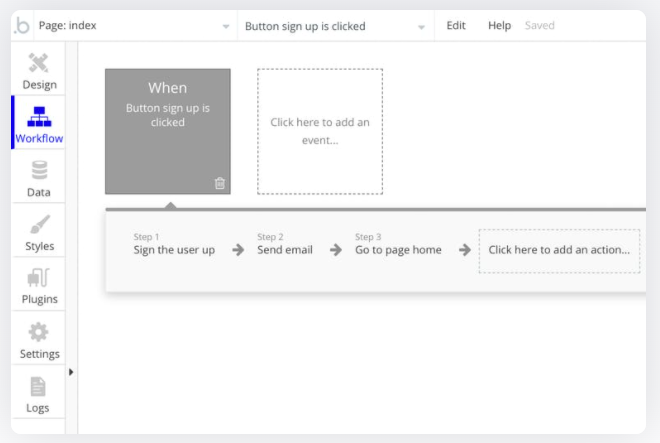This screenshot has height=443, width=660.
Task: Open the Help menu
Action: (499, 26)
